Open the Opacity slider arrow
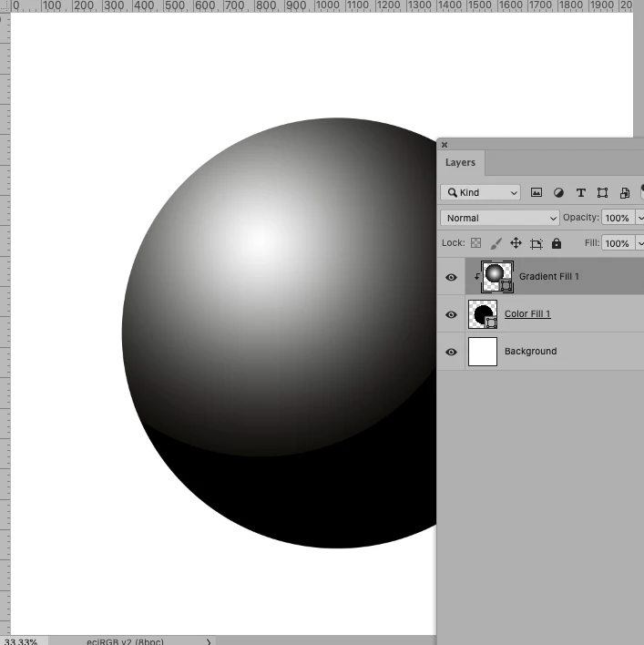Image resolution: width=644 pixels, height=645 pixels. [639, 218]
